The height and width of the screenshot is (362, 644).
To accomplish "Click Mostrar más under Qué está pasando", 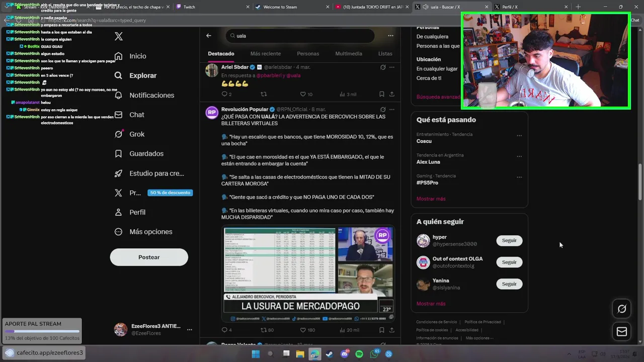I will coord(431,199).
